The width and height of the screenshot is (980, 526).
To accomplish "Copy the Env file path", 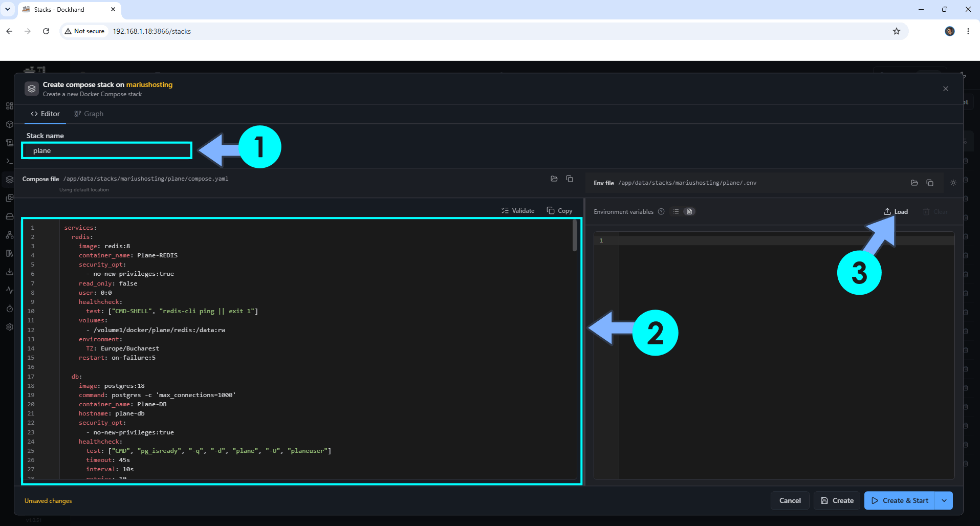I will pos(930,183).
